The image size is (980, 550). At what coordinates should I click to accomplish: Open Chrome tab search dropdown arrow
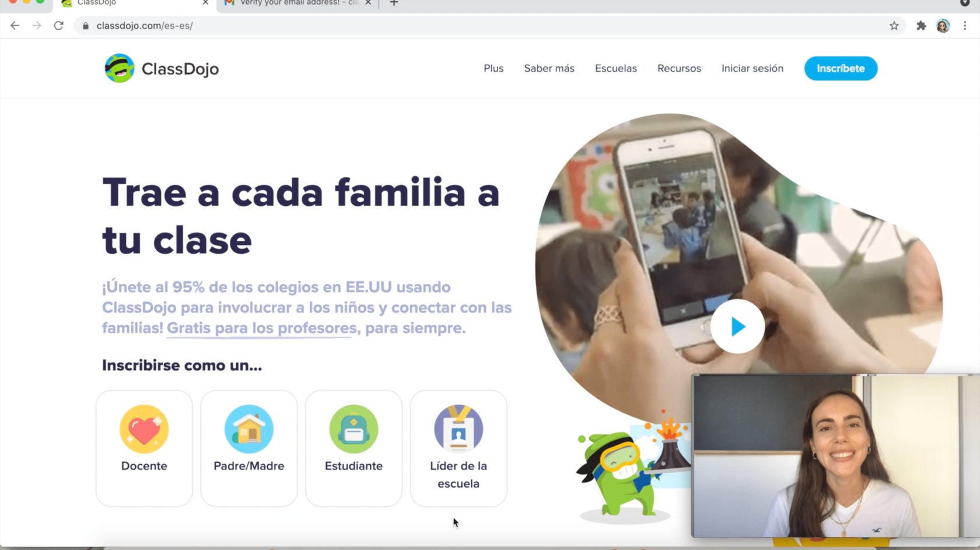[x=964, y=3]
